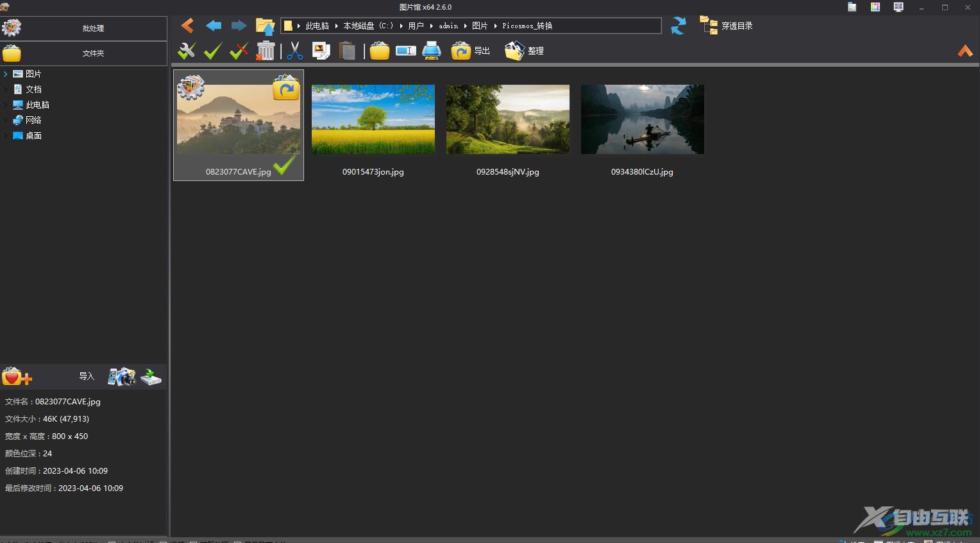
Task: Click the 本地磁盘 (C:) breadcrumb segment
Action: pyautogui.click(x=368, y=26)
